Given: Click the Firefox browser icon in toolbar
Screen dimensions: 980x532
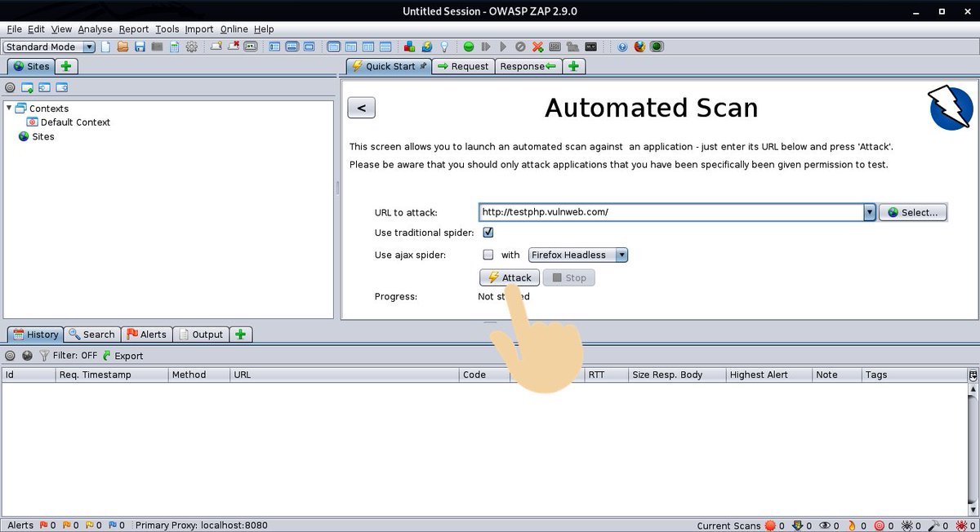Looking at the screenshot, I should (x=639, y=47).
